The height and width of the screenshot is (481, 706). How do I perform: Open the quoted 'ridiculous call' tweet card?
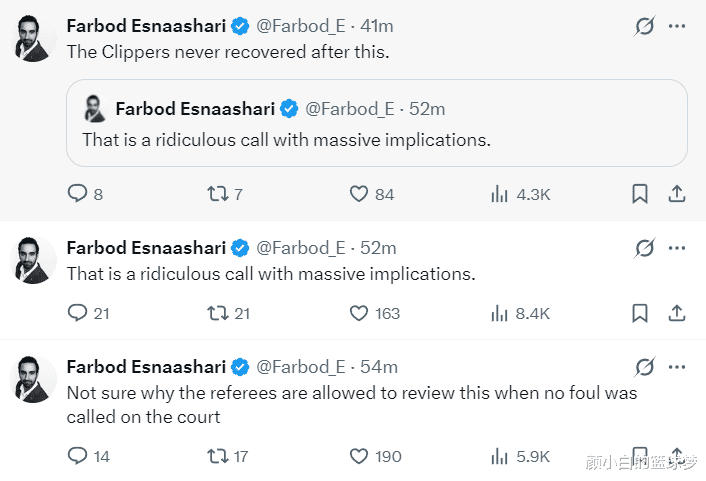pyautogui.click(x=376, y=123)
